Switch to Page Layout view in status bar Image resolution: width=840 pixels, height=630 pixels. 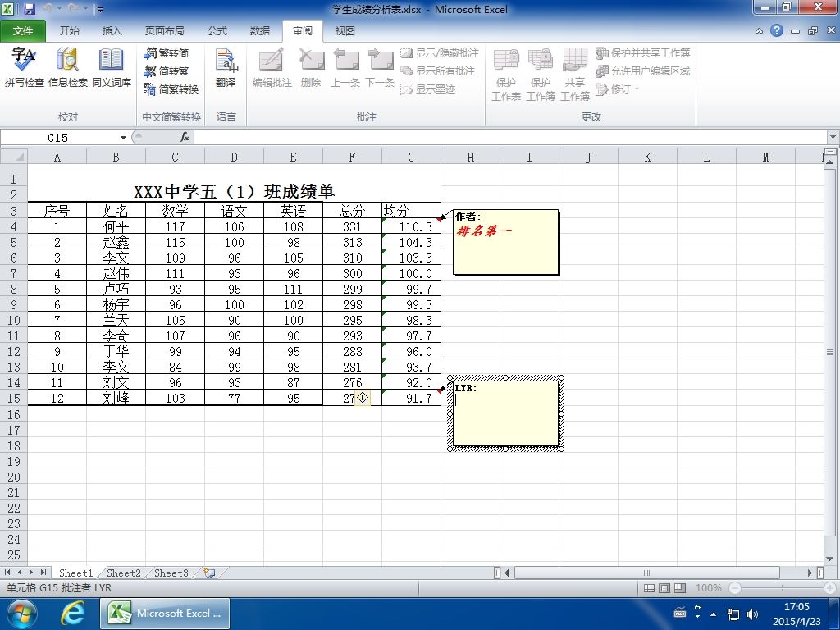(x=664, y=587)
